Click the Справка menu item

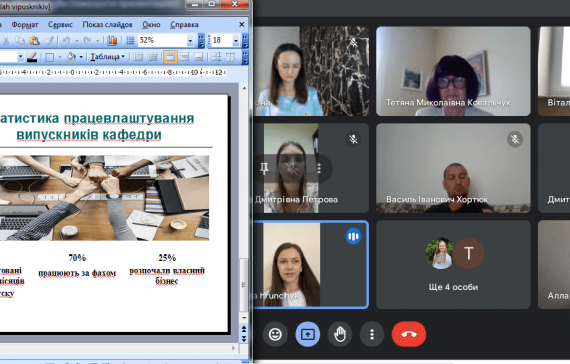(x=184, y=24)
